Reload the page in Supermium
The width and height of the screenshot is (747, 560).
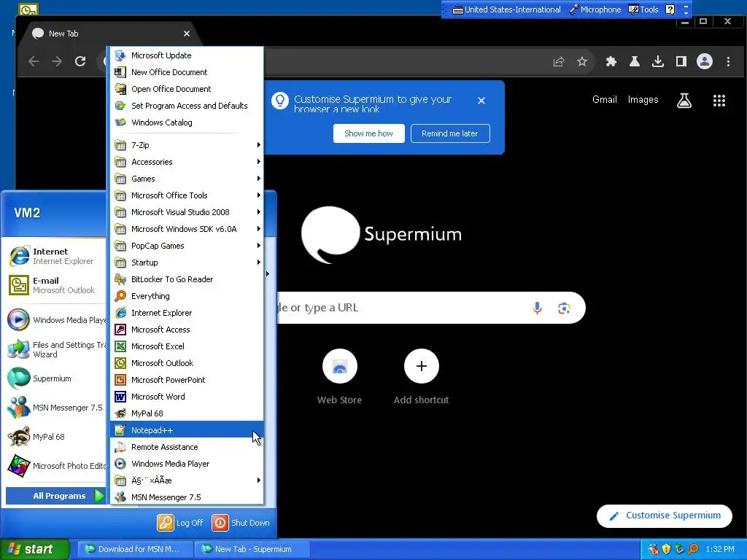pyautogui.click(x=80, y=61)
